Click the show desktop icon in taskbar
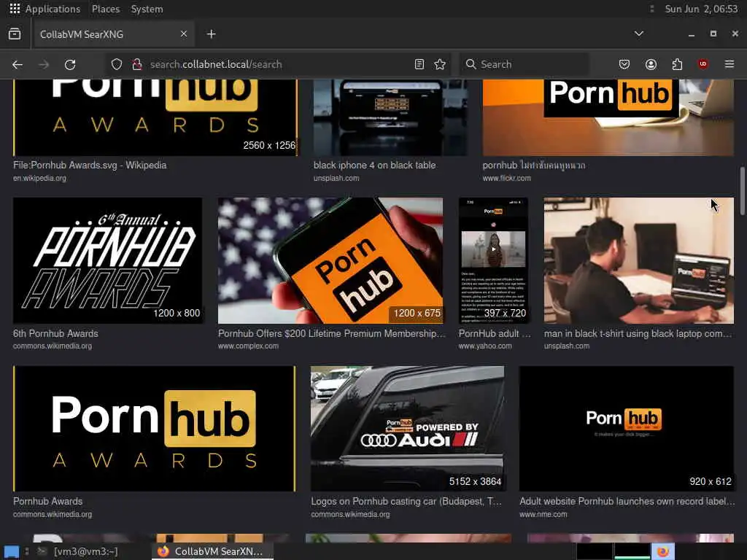 (x=12, y=551)
